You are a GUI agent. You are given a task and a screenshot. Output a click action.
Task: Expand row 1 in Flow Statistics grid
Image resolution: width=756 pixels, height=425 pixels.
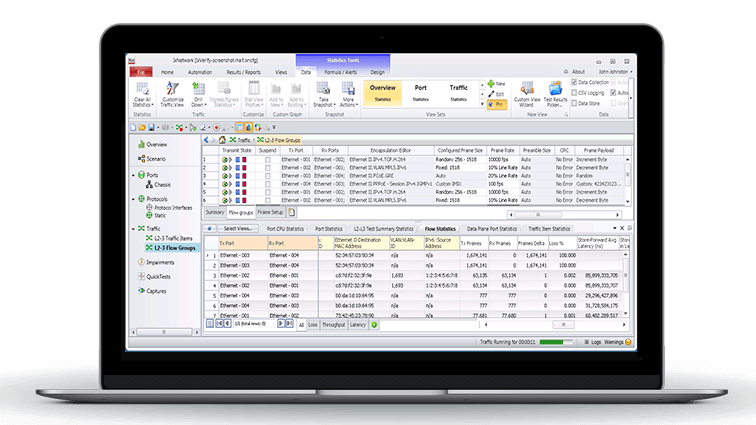click(208, 256)
